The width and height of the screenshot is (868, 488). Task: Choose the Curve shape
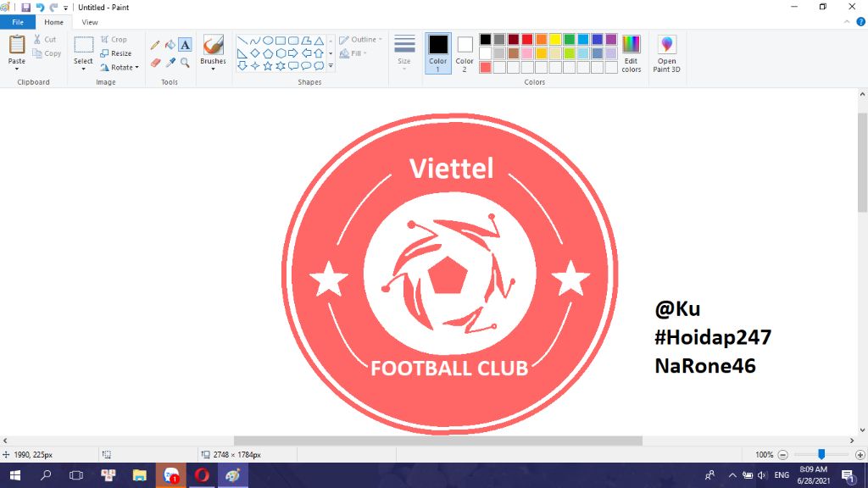(254, 41)
